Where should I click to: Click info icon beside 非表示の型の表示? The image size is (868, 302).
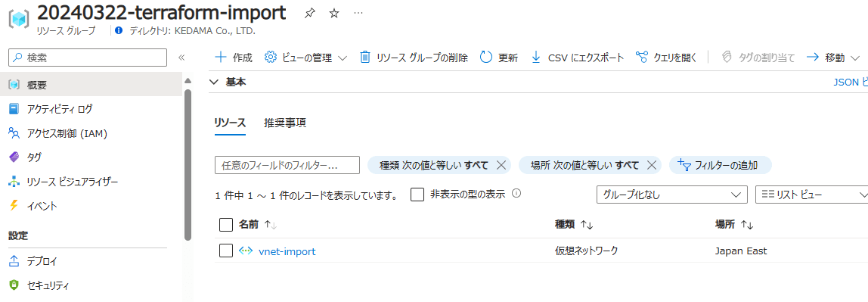[x=516, y=194]
